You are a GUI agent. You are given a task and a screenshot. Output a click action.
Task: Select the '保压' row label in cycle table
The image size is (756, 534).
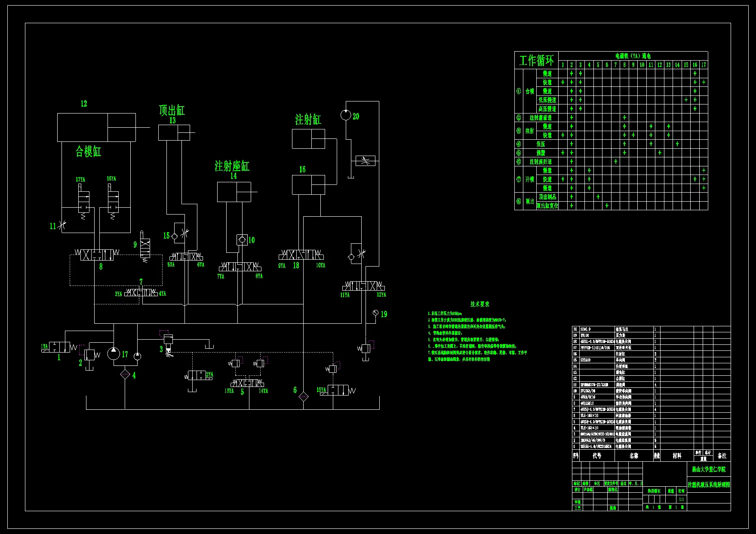pos(541,144)
